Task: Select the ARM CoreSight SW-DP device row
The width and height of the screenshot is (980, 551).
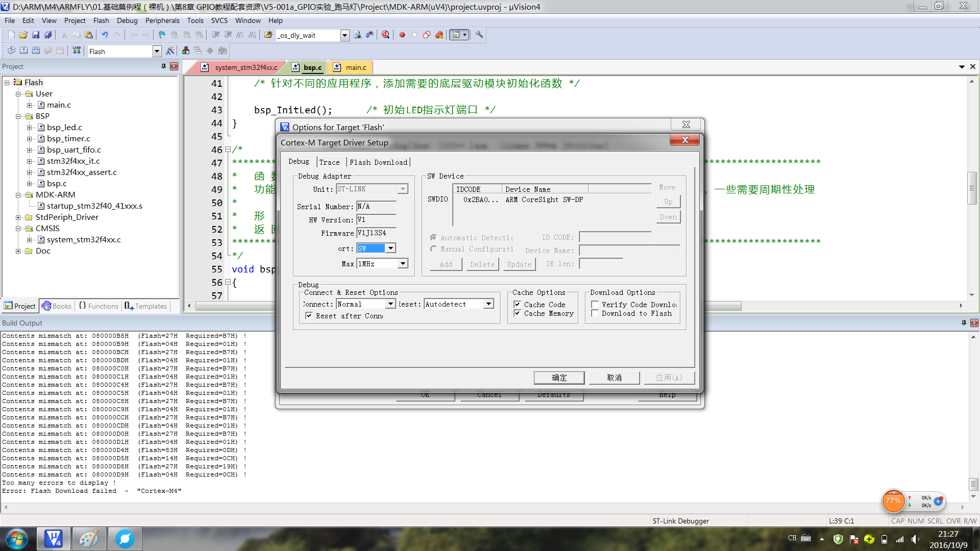Action: [551, 199]
